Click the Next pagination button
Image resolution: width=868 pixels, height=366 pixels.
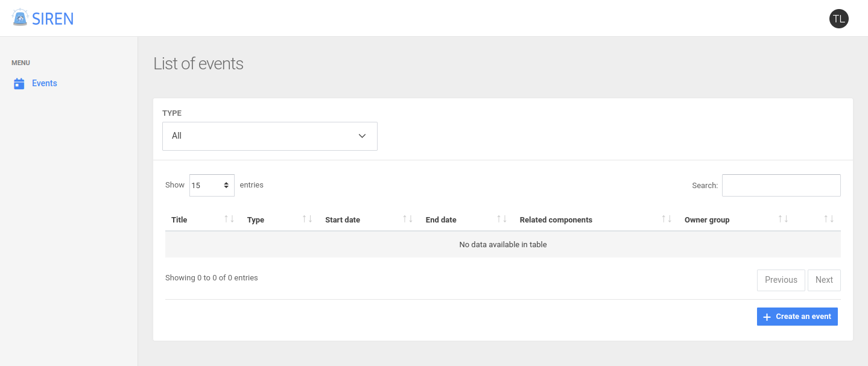click(823, 280)
